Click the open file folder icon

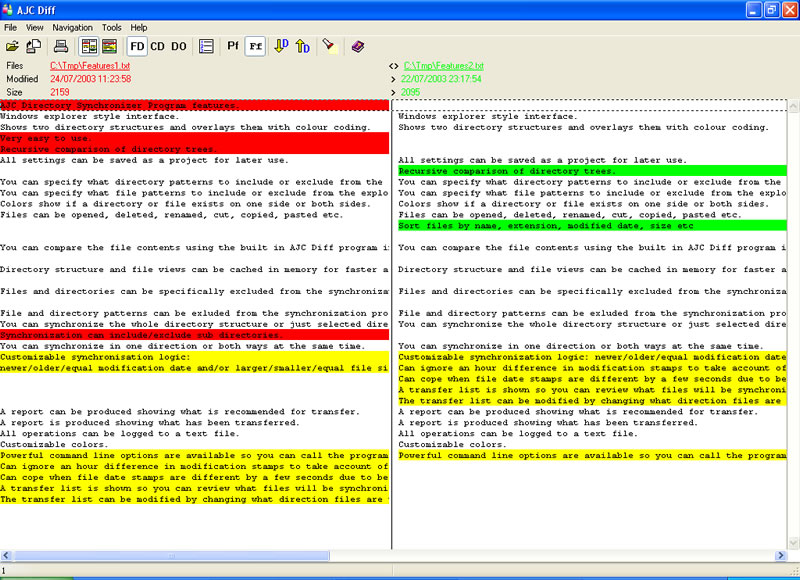[x=13, y=46]
